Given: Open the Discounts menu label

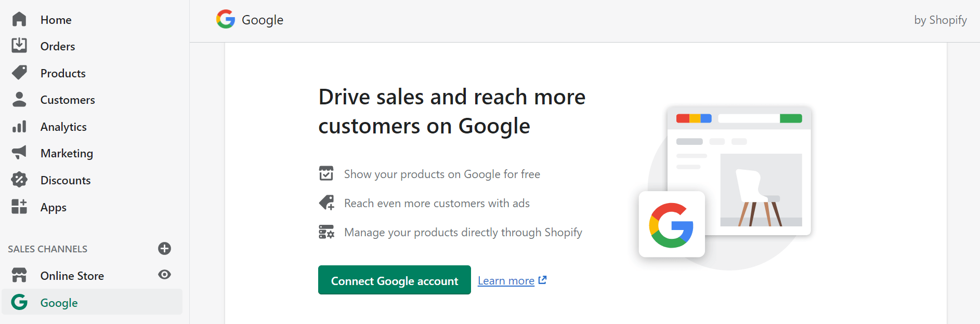Looking at the screenshot, I should pyautogui.click(x=66, y=180).
